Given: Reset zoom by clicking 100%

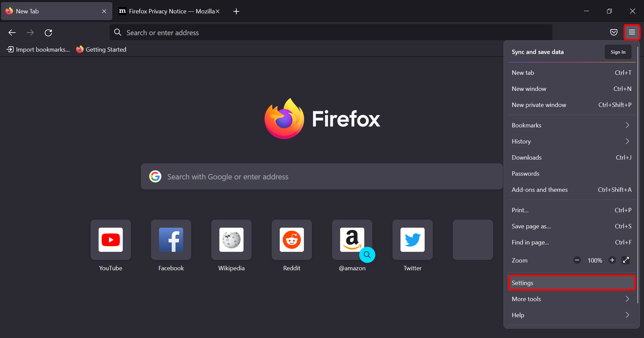Looking at the screenshot, I should [595, 261].
